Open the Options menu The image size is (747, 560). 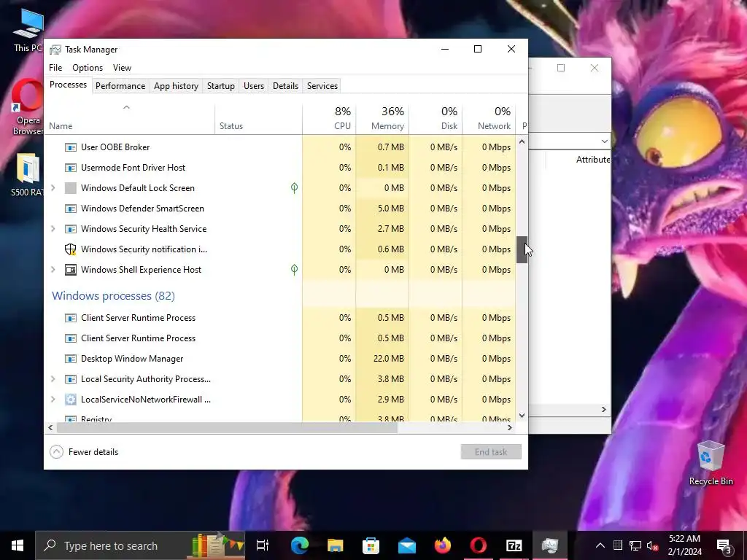88,68
